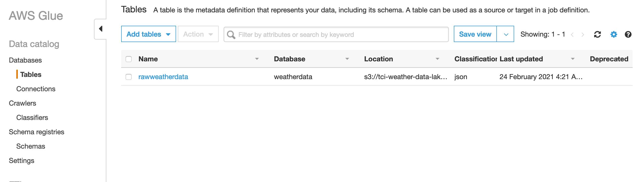This screenshot has height=182, width=644.
Task: Open the Action dropdown menu
Action: [x=198, y=34]
